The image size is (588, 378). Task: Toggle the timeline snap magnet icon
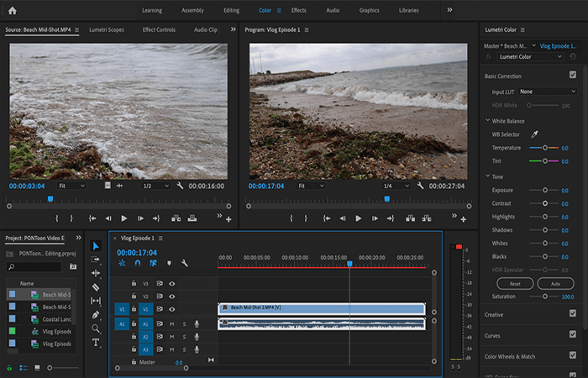[x=138, y=263]
